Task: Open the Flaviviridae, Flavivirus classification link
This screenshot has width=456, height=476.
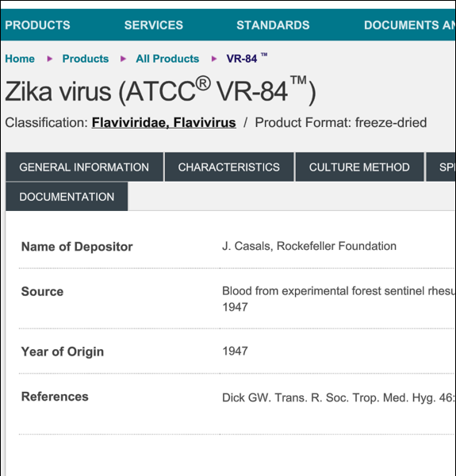Action: (164, 123)
